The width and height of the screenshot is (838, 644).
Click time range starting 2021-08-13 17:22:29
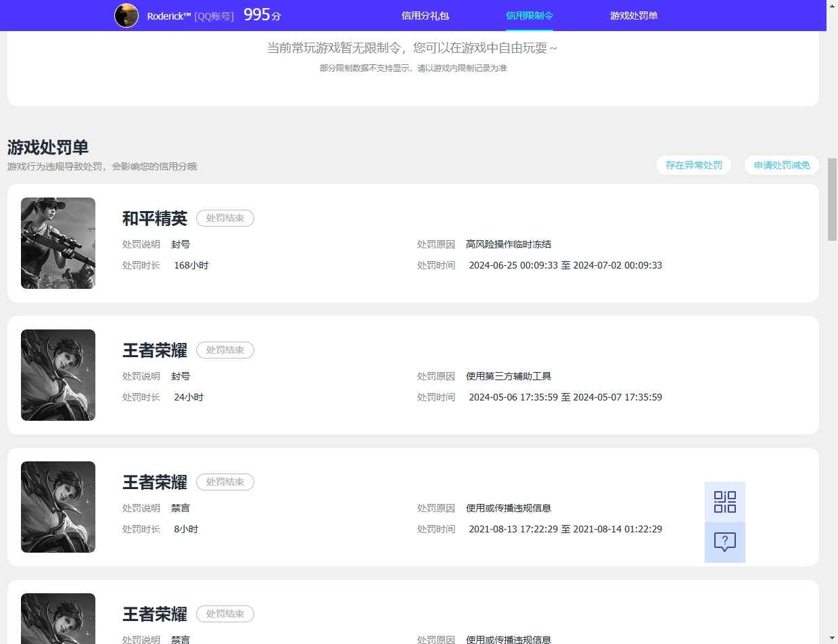point(565,529)
